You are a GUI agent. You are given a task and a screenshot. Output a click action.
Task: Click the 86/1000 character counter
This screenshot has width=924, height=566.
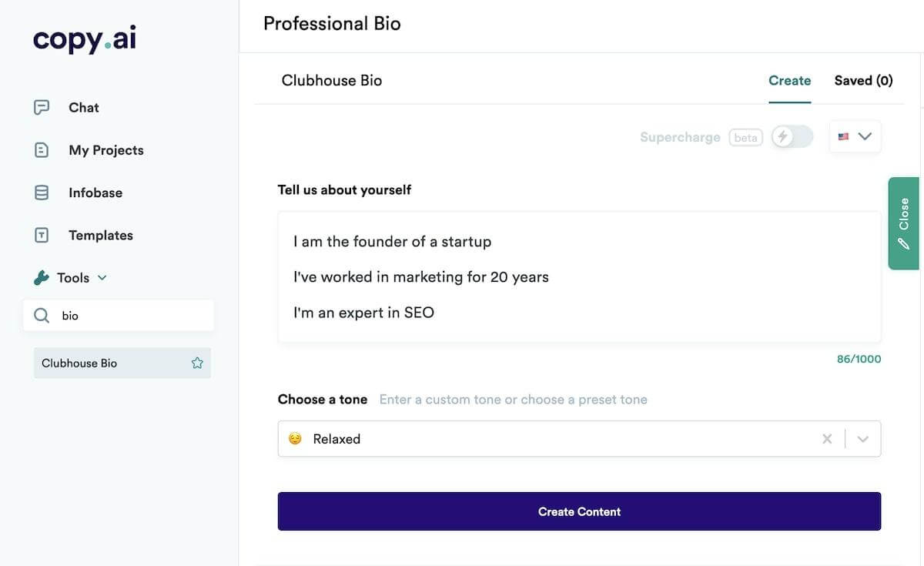[859, 358]
